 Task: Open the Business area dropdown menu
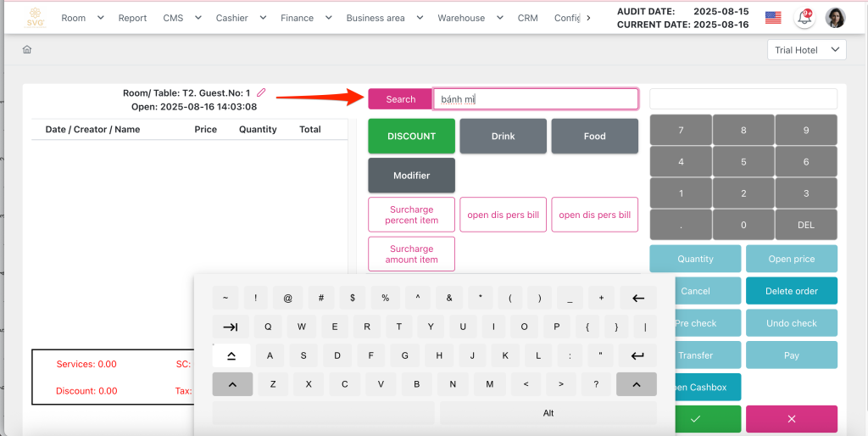(x=383, y=18)
